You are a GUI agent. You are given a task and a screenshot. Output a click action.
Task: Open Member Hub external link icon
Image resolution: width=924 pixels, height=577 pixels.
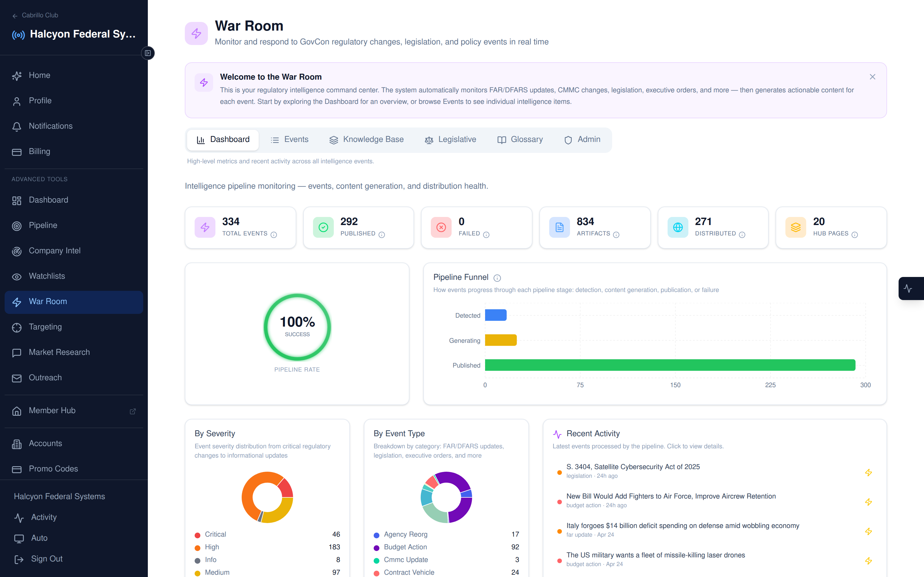133,411
